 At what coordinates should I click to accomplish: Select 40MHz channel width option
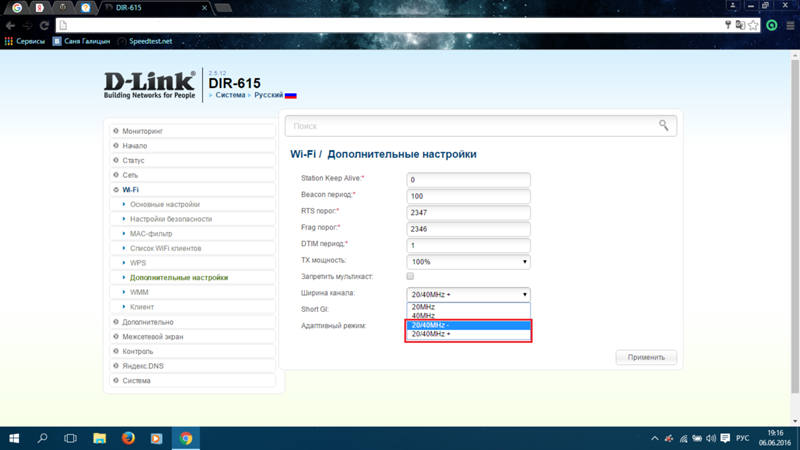pos(468,316)
